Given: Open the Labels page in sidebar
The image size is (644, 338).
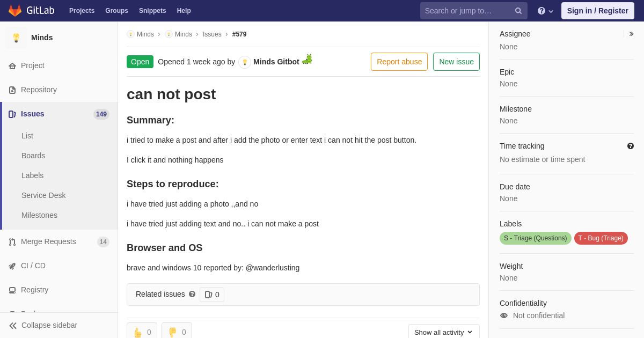Looking at the screenshot, I should coord(32,175).
